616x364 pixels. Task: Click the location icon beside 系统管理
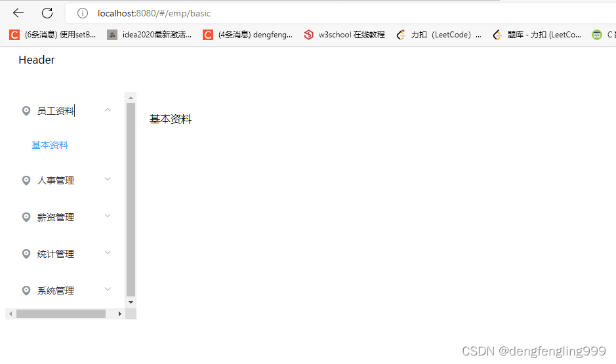[26, 291]
